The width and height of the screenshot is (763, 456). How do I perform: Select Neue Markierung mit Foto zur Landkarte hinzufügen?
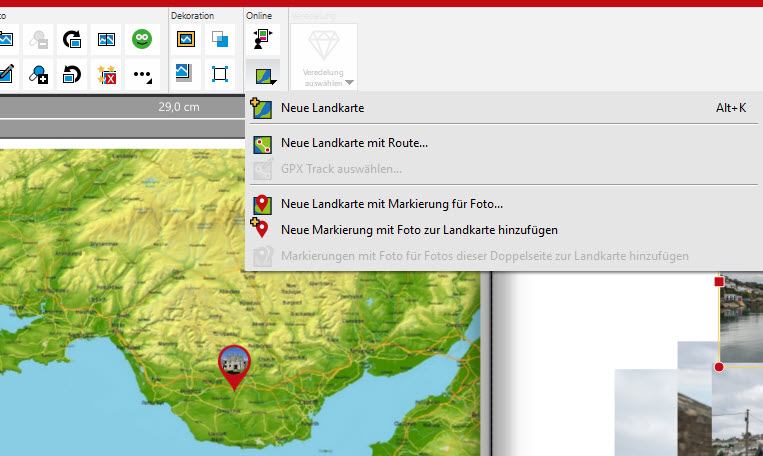[x=504, y=230]
